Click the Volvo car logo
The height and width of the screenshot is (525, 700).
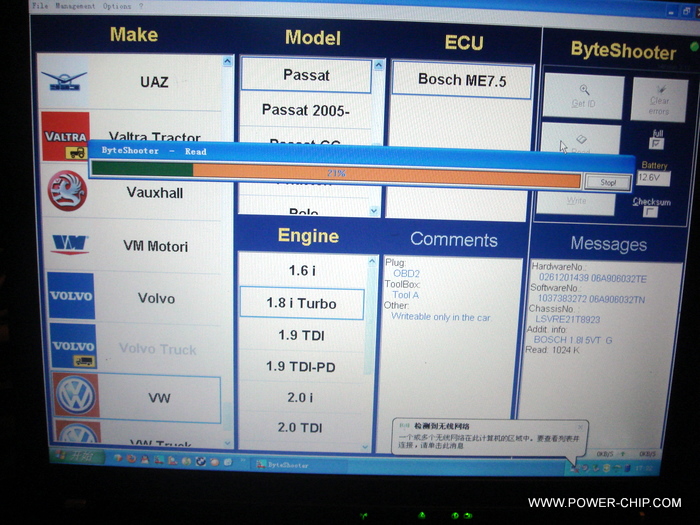[71, 296]
